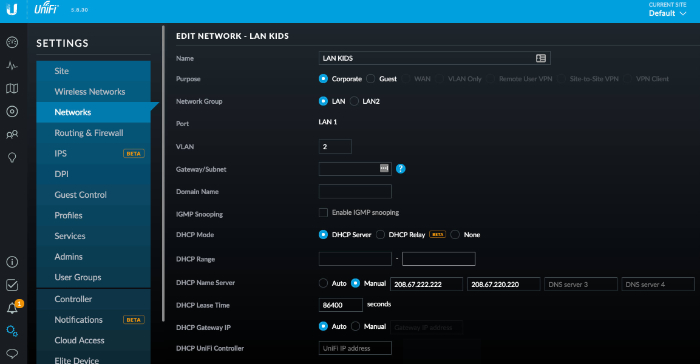This screenshot has height=364, width=700.
Task: Click the icon inside Gateway/Subnet field
Action: click(x=384, y=168)
